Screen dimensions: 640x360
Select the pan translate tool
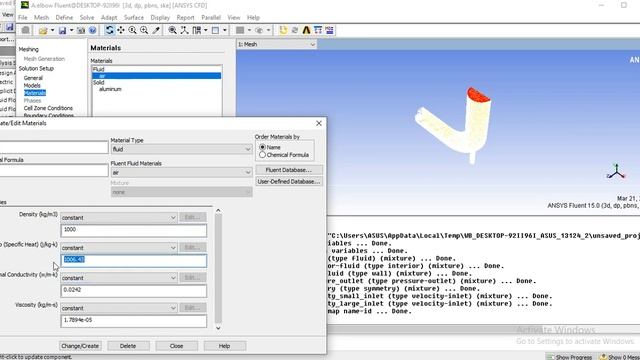tap(121, 30)
